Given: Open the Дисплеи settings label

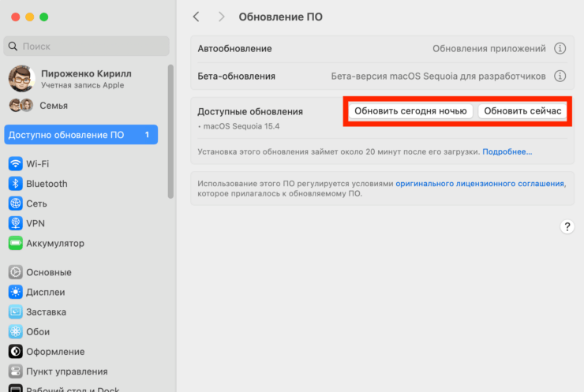Looking at the screenshot, I should point(46,293).
